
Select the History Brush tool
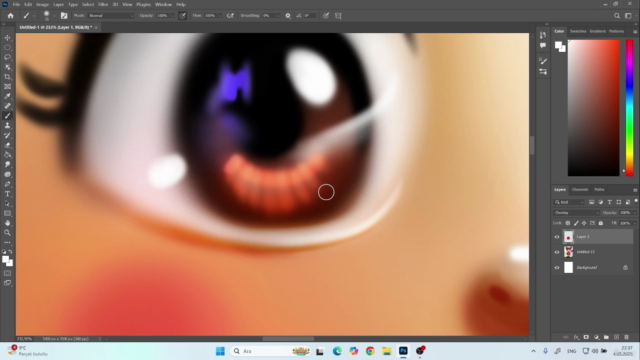pos(7,136)
